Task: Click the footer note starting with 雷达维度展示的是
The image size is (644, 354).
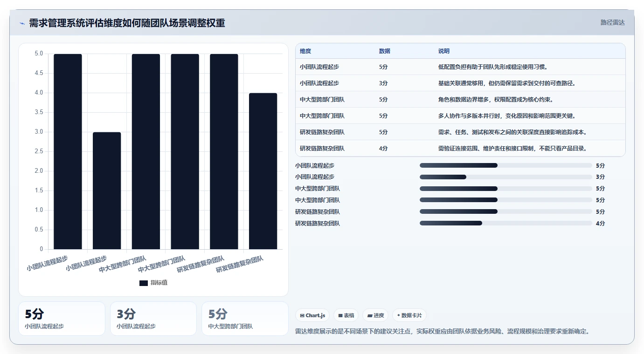Action: point(443,332)
